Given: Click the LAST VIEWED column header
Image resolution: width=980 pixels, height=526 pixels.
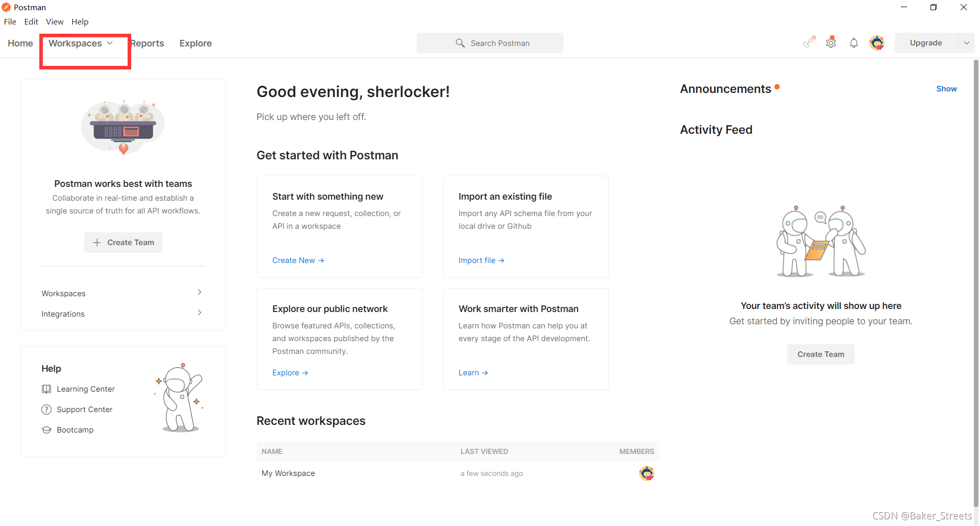Looking at the screenshot, I should (484, 451).
